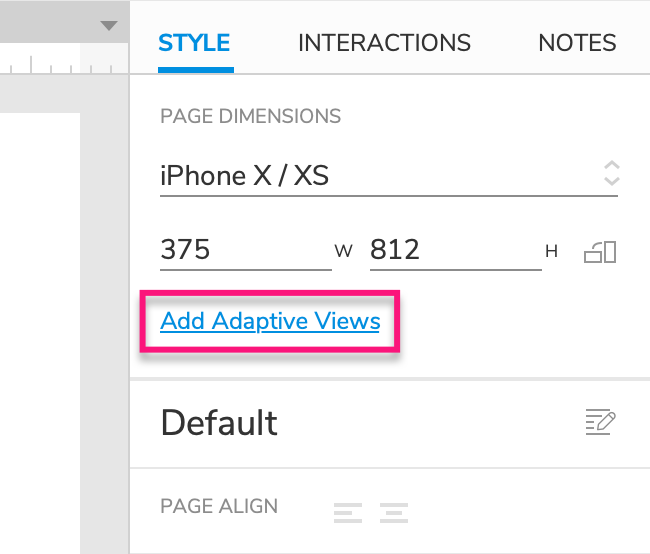Click the white page canvas area
The height and width of the screenshot is (554, 650).
coord(40,333)
